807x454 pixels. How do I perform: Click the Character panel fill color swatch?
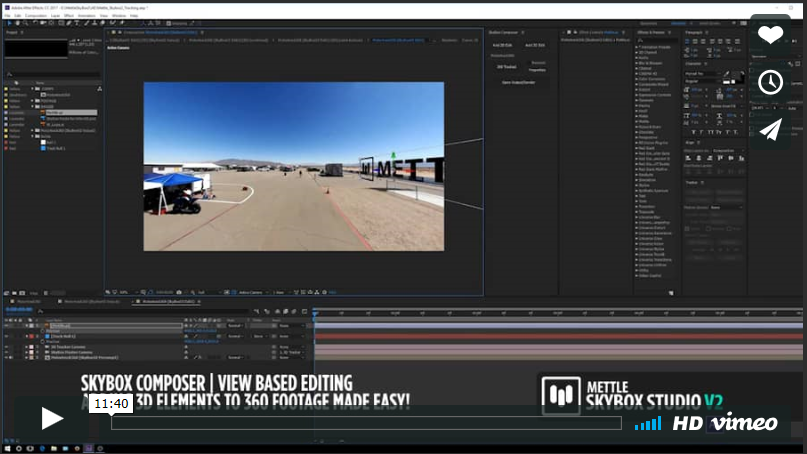pos(734,75)
